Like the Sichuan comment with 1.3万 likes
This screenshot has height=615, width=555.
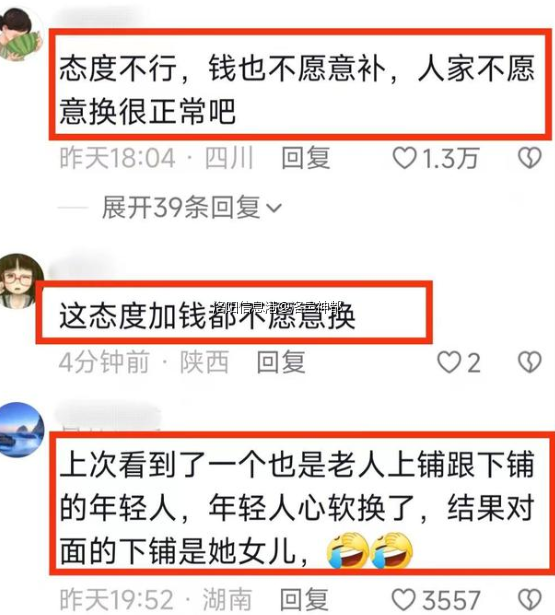404,158
